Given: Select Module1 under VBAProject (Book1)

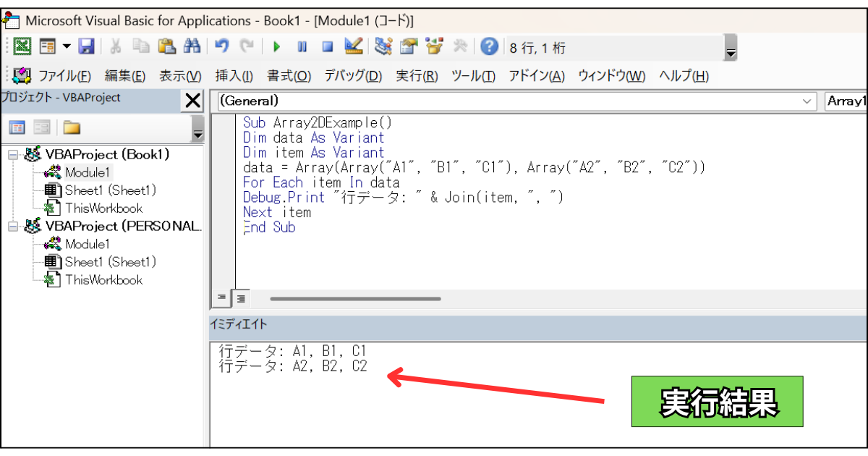Looking at the screenshot, I should 88,172.
